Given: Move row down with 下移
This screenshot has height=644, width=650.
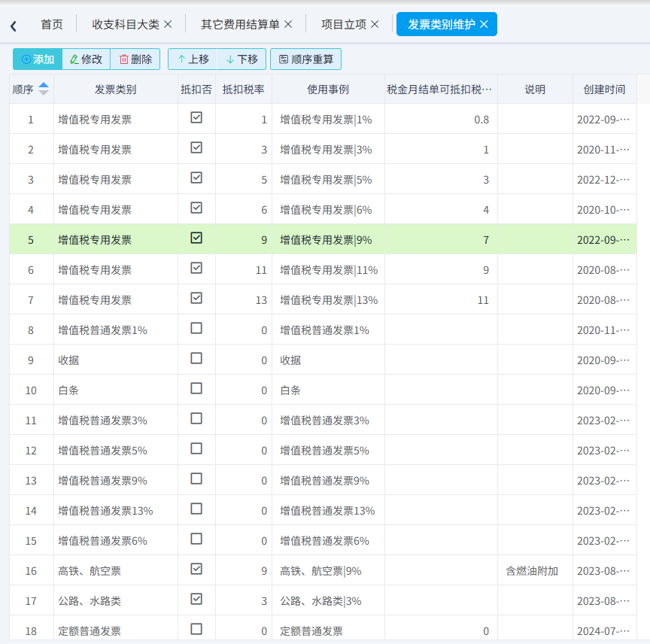Looking at the screenshot, I should (241, 59).
